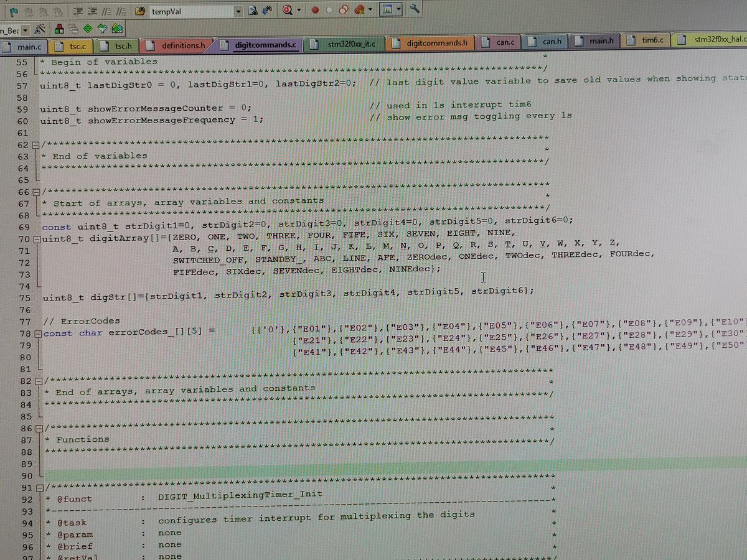Image resolution: width=747 pixels, height=560 pixels.
Task: Click the window layout icon
Action: pos(387,10)
